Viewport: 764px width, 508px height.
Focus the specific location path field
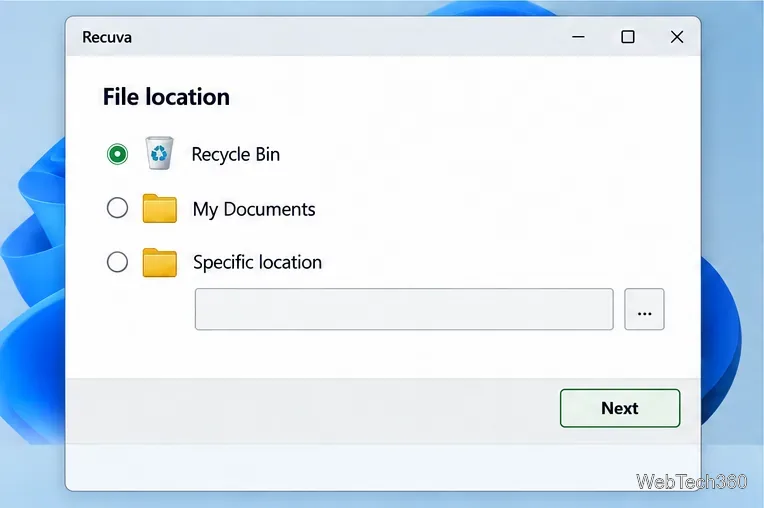tap(404, 309)
